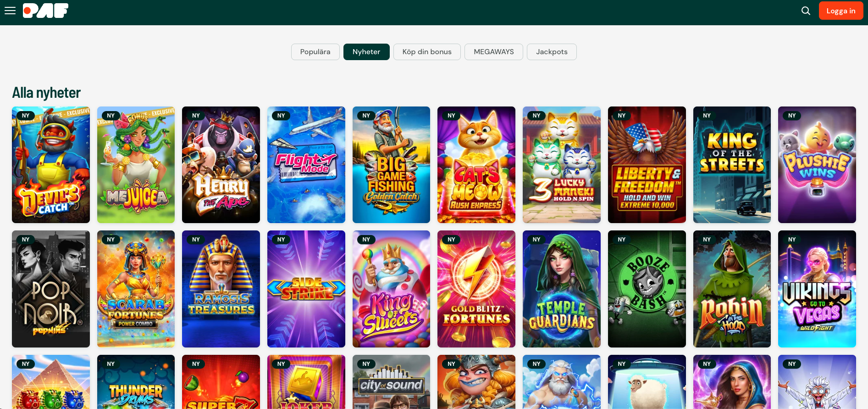
Task: Launch the Temple Guardians game
Action: tap(562, 289)
